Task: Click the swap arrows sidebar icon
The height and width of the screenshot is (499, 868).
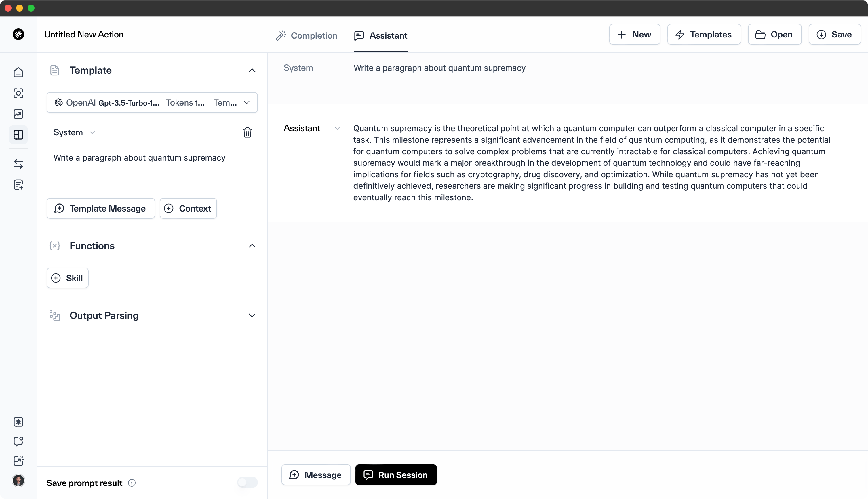Action: tap(18, 164)
